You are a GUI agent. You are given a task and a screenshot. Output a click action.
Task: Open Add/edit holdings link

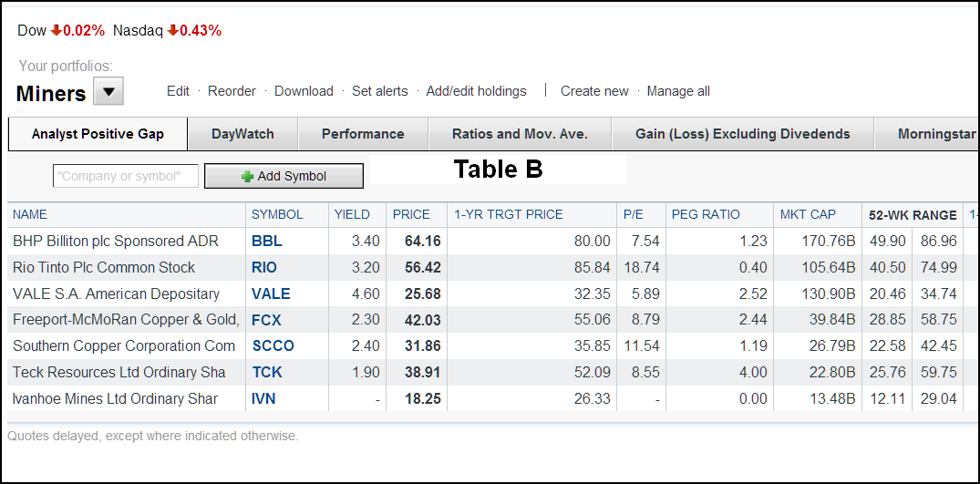tap(476, 91)
